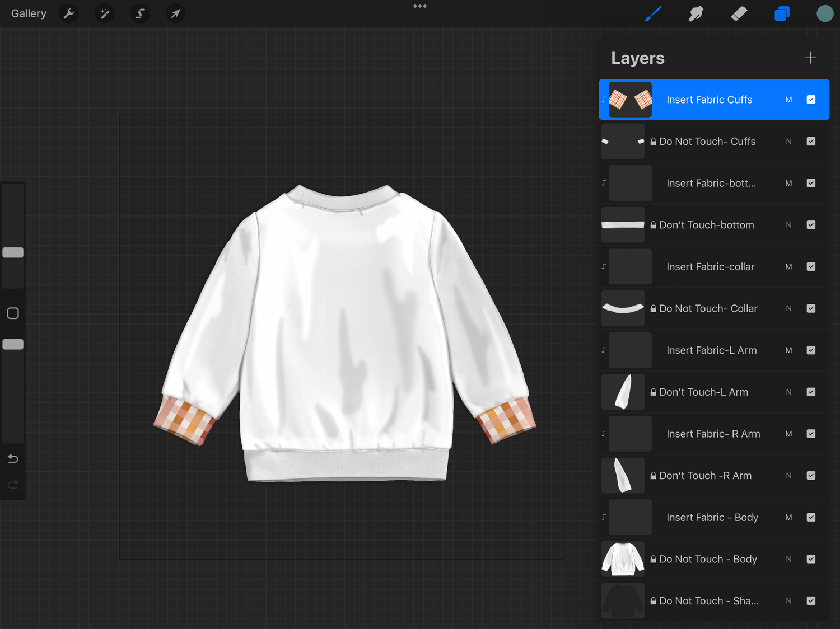This screenshot has height=629, width=840.
Task: Activate the Transform arrow tool
Action: tap(176, 13)
